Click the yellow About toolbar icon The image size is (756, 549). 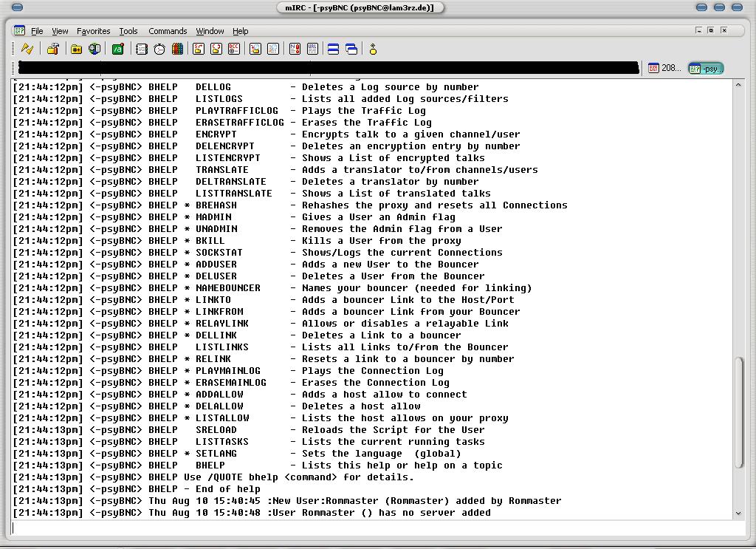(373, 49)
